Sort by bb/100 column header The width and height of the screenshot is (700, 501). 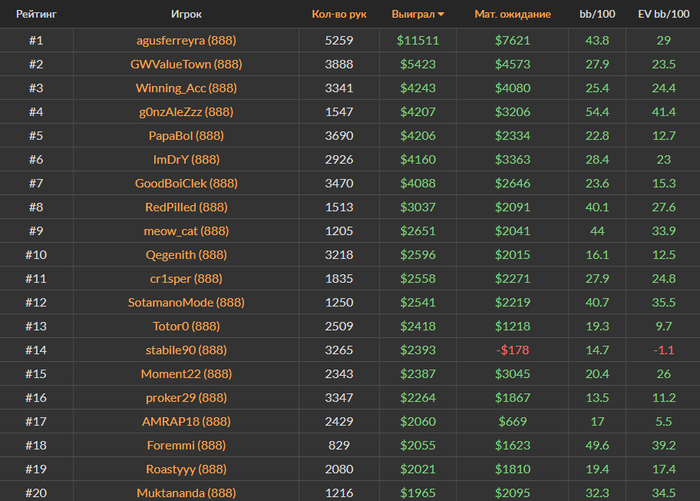(598, 15)
